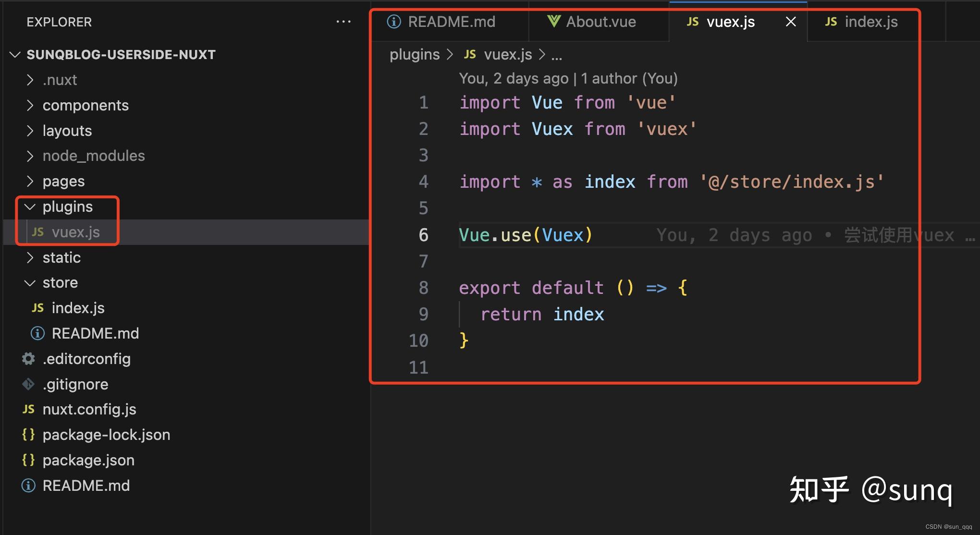Viewport: 980px width, 535px height.
Task: Close the vuex.js editor tab
Action: pos(791,22)
